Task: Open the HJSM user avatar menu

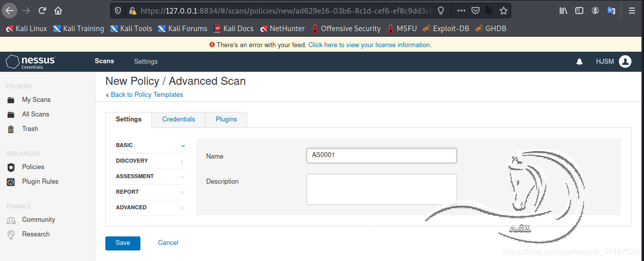Action: click(625, 61)
